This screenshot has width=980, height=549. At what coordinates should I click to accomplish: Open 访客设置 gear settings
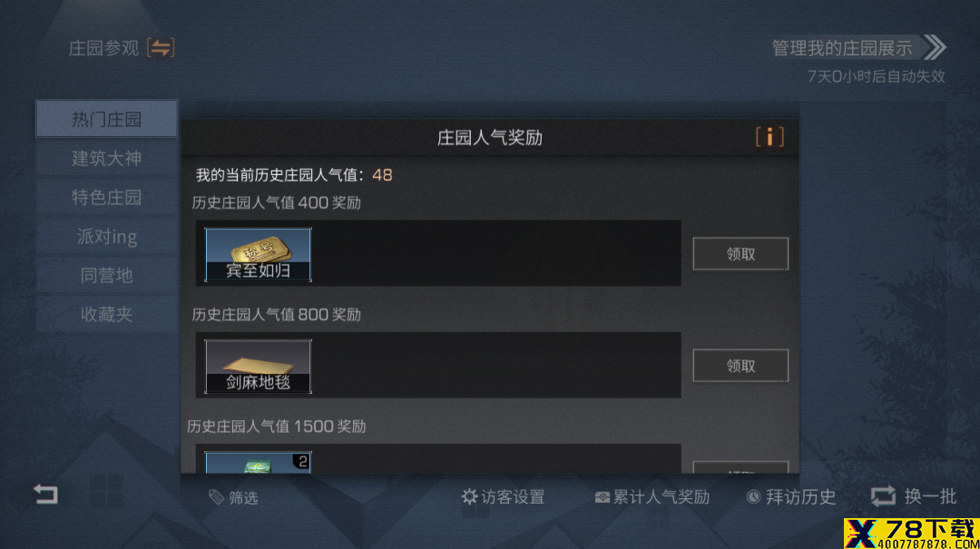point(469,496)
